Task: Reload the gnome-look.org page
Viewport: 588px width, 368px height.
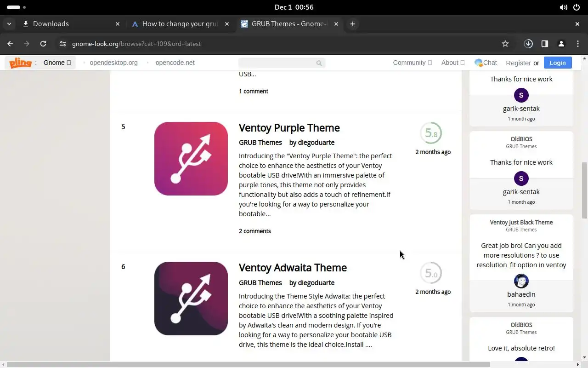Action: click(43, 44)
